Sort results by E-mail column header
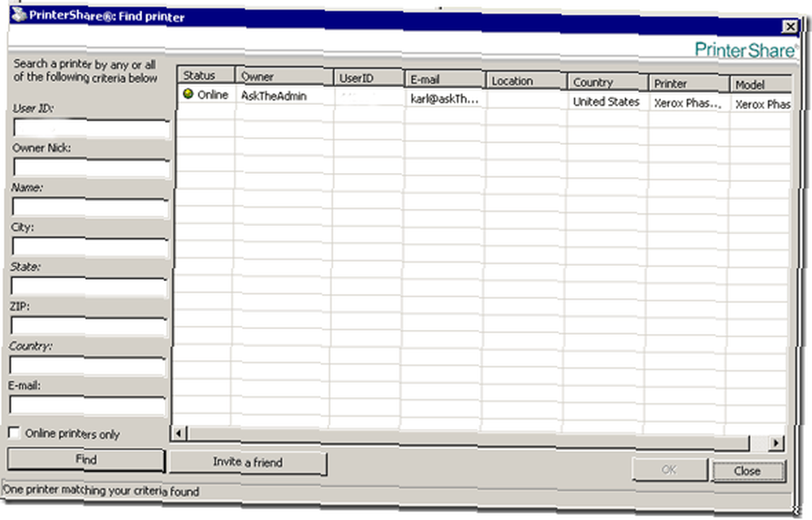 point(444,80)
